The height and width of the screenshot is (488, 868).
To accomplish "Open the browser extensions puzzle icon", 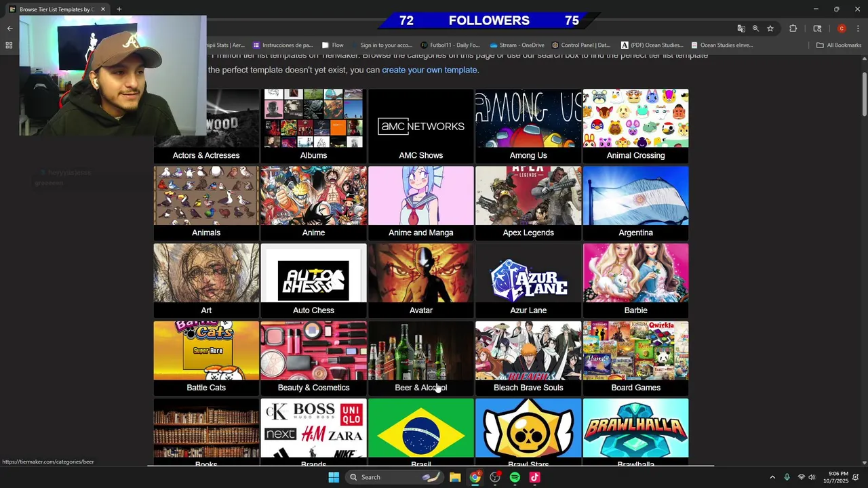I will [793, 28].
